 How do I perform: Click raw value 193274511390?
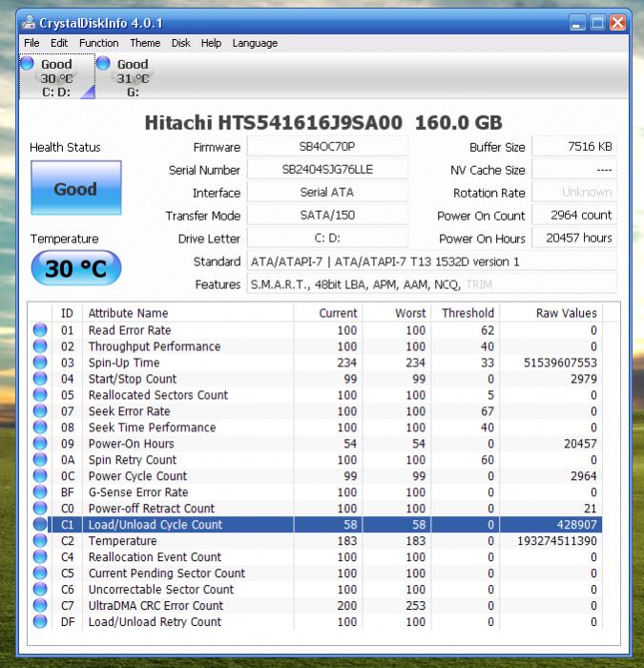[x=557, y=541]
